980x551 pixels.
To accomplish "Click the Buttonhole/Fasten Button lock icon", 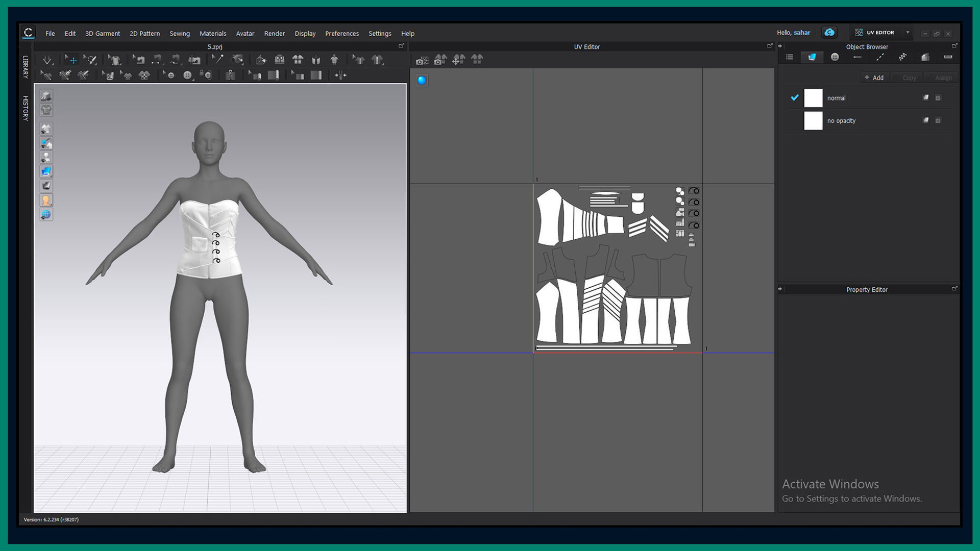I will pyautogui.click(x=206, y=76).
